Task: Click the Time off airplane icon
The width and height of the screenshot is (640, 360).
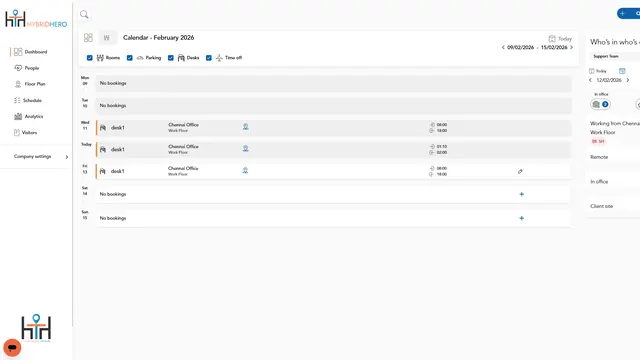Action: pyautogui.click(x=219, y=58)
